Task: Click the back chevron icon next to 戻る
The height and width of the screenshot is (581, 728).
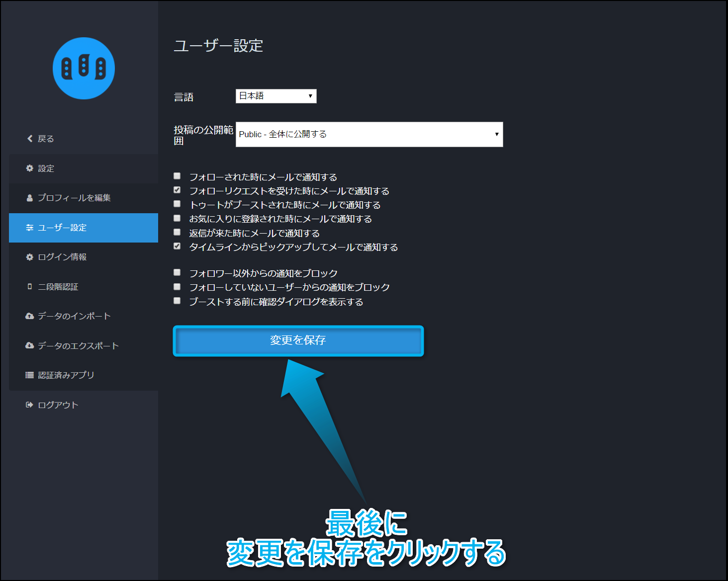Action: coord(30,139)
